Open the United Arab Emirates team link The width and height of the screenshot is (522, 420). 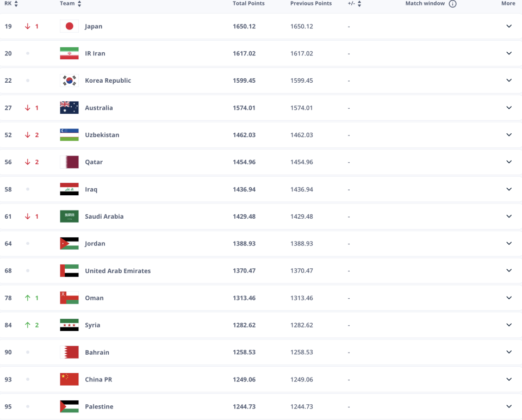tap(117, 271)
